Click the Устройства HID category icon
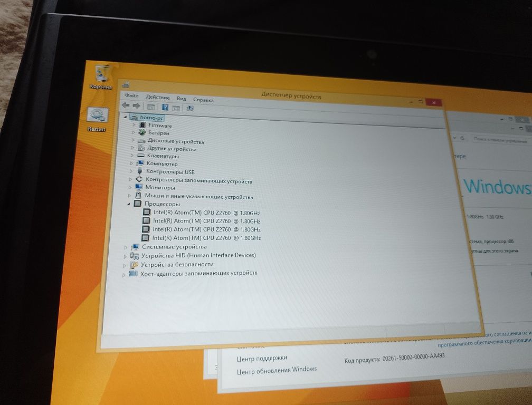 tap(135, 255)
